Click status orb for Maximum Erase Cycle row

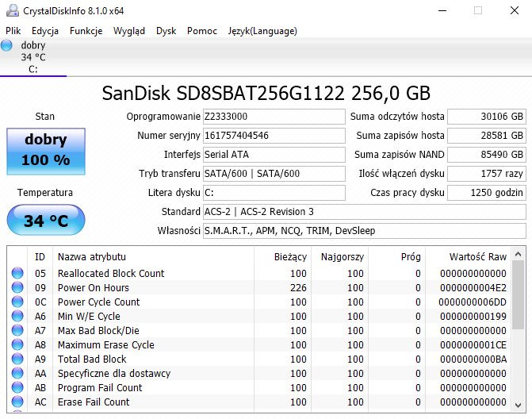[17, 344]
